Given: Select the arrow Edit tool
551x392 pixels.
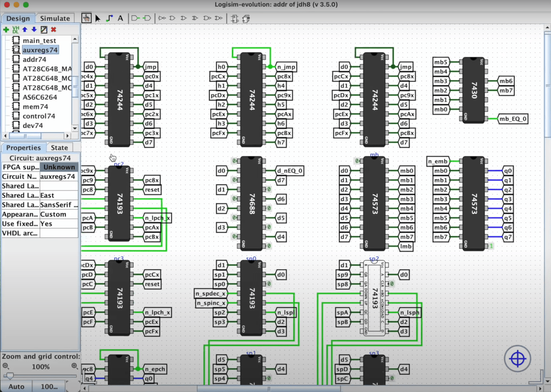Looking at the screenshot, I should click(98, 18).
